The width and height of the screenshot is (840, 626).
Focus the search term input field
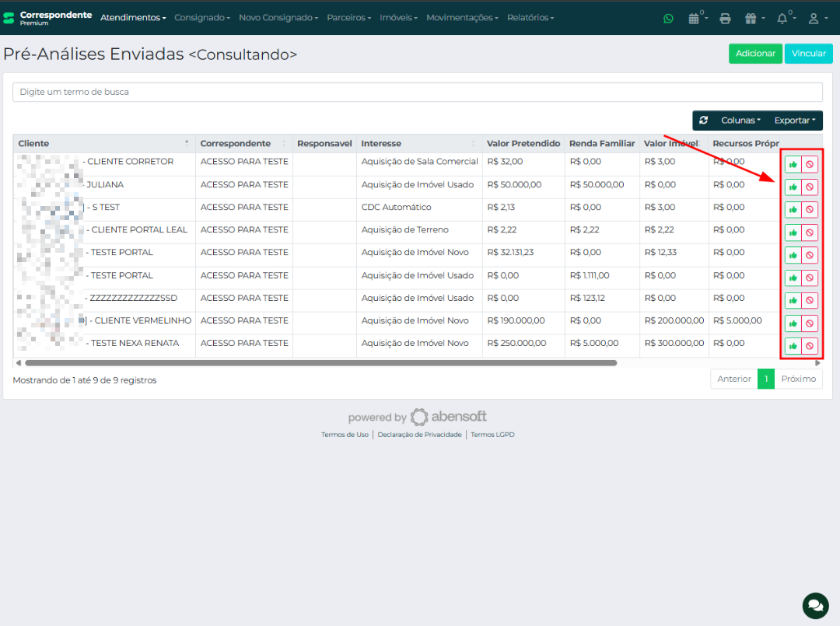click(x=417, y=92)
